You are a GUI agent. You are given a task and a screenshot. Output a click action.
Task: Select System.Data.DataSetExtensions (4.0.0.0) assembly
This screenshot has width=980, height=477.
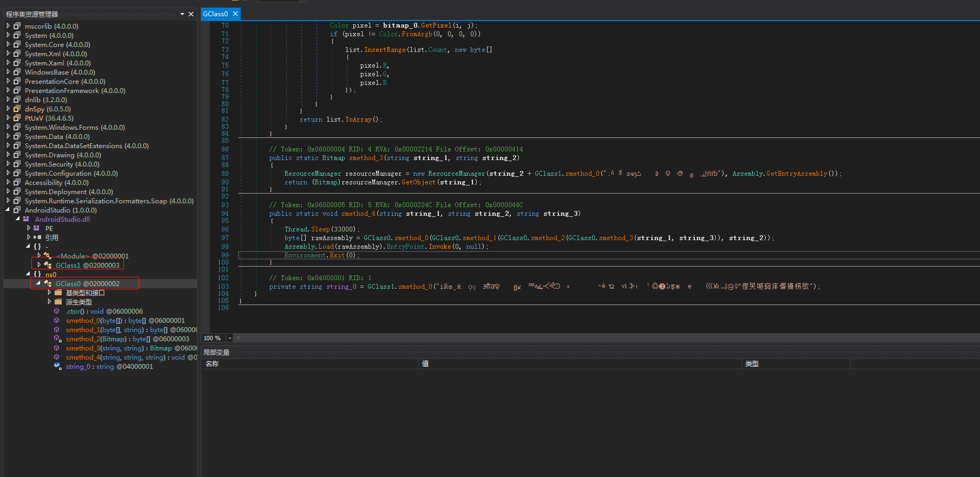[x=87, y=145]
